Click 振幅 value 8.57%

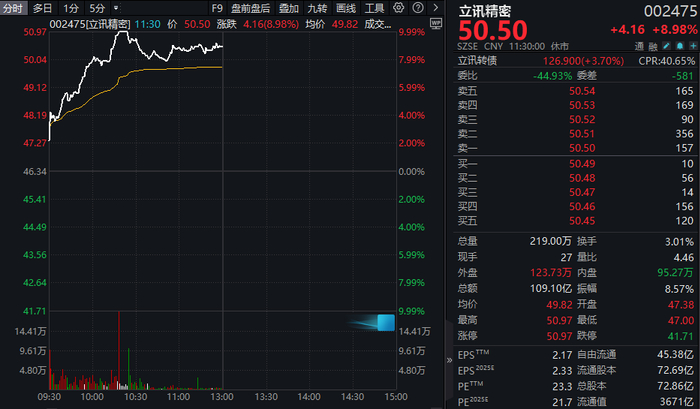tap(679, 289)
